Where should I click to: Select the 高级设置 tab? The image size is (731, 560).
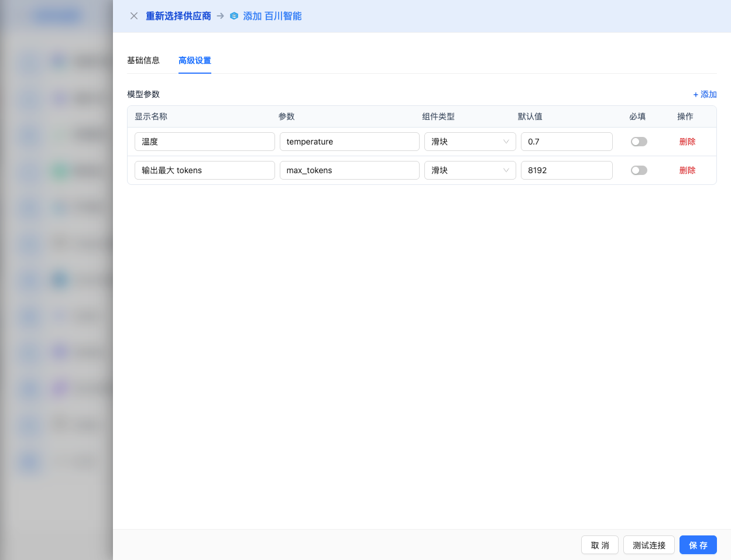coord(194,60)
